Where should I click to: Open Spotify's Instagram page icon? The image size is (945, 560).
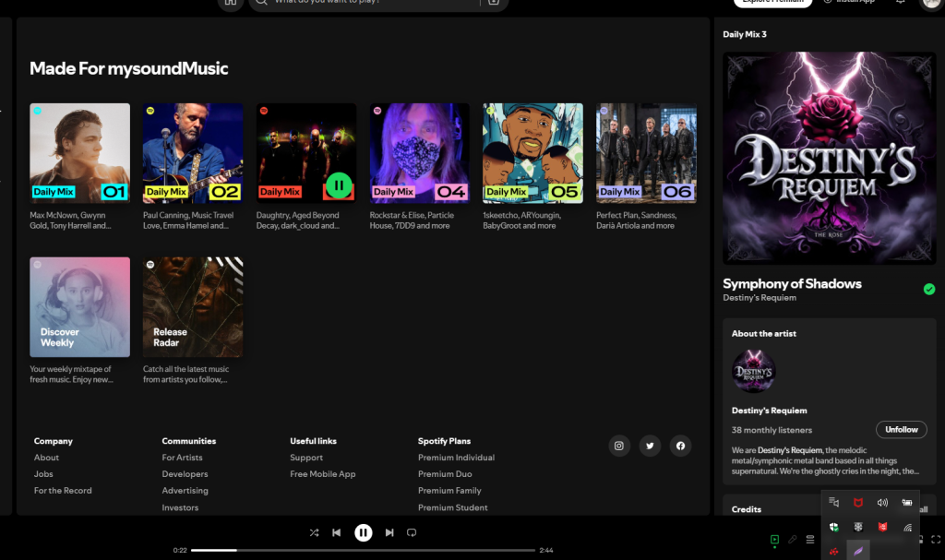[619, 447]
